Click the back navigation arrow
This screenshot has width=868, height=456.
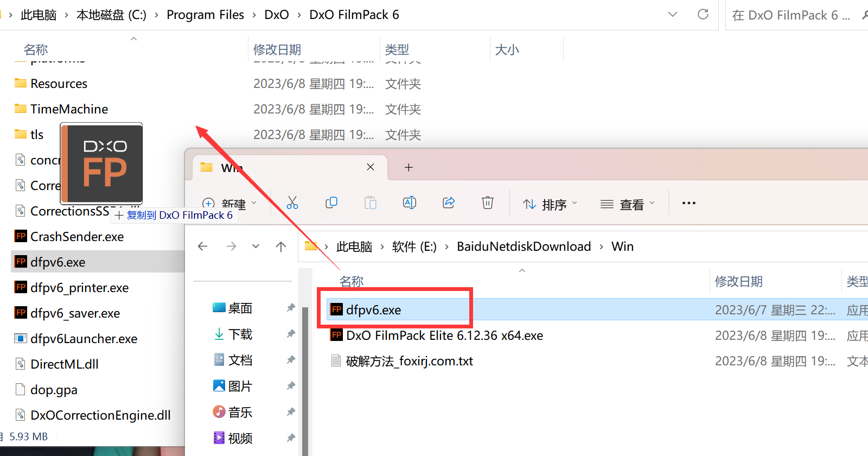(203, 246)
